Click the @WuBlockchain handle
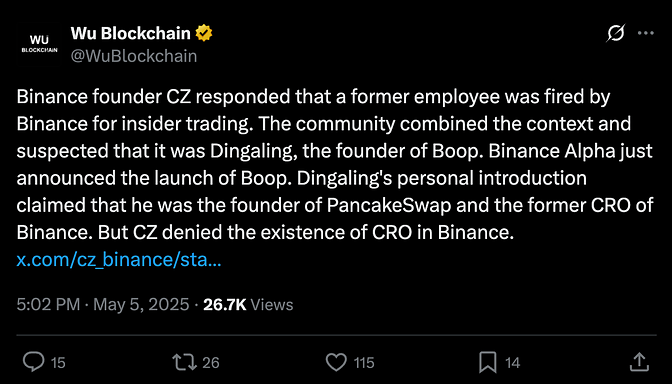 coord(134,56)
